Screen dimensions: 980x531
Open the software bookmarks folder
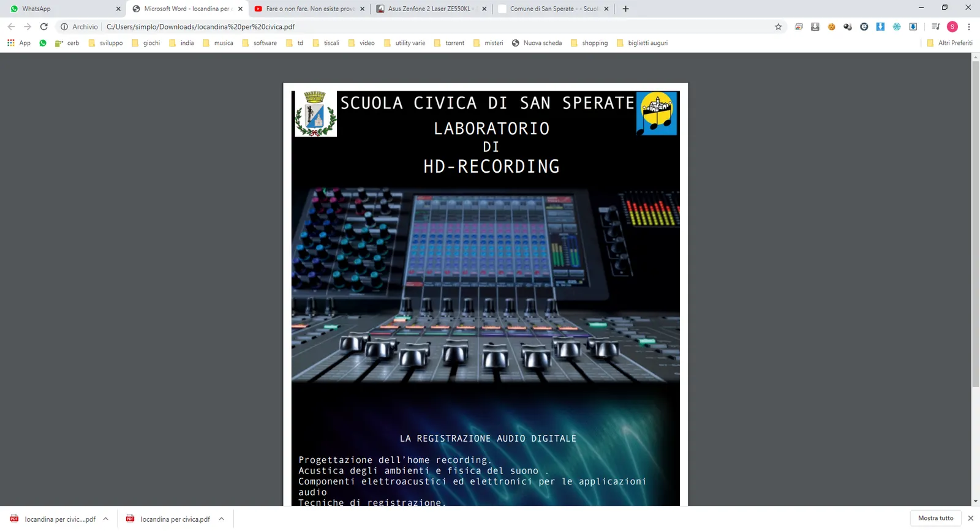[260, 43]
